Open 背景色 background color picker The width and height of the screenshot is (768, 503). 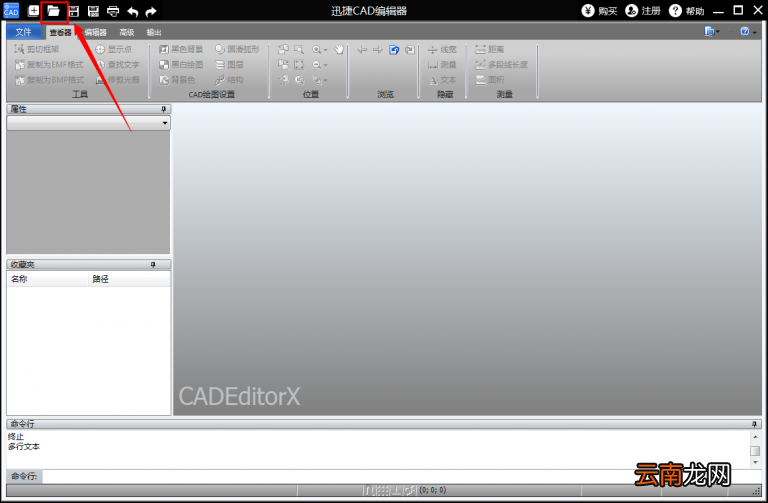[x=177, y=80]
